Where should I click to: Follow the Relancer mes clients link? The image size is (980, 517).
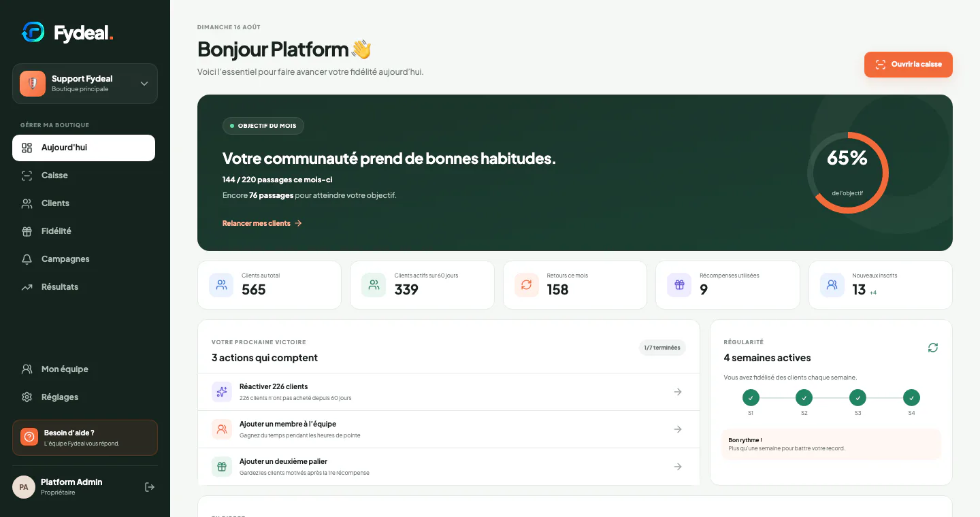click(x=262, y=223)
